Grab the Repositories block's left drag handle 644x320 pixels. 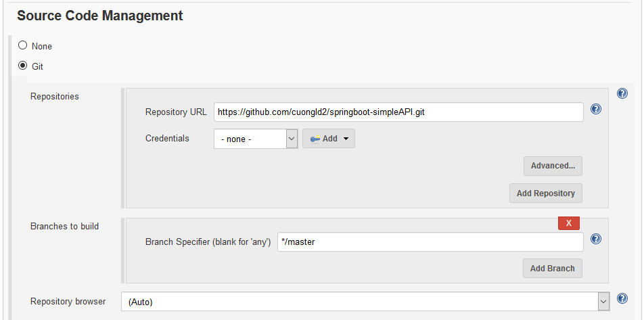click(123, 147)
